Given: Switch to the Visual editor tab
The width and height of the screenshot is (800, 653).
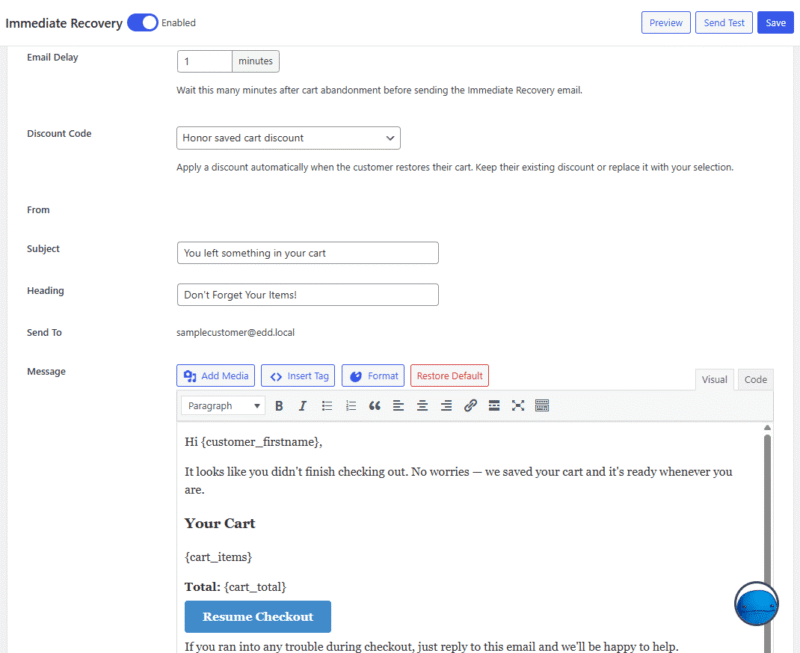Looking at the screenshot, I should pos(714,380).
